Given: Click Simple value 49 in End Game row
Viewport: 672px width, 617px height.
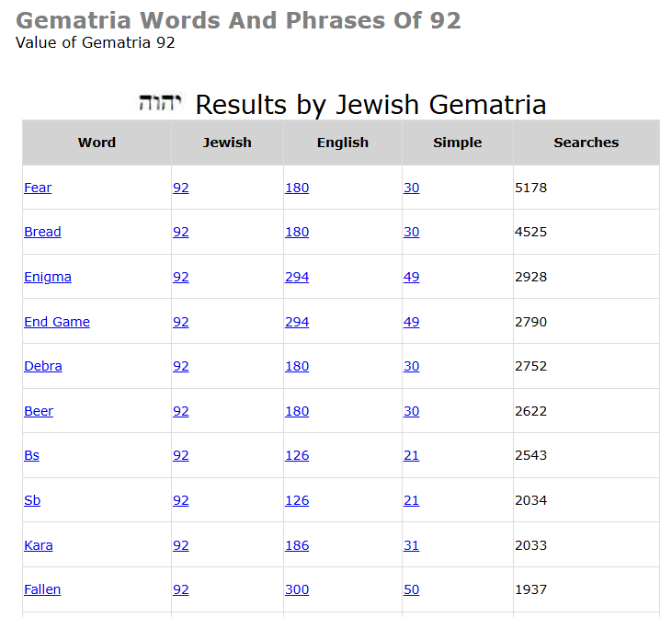Looking at the screenshot, I should (412, 322).
